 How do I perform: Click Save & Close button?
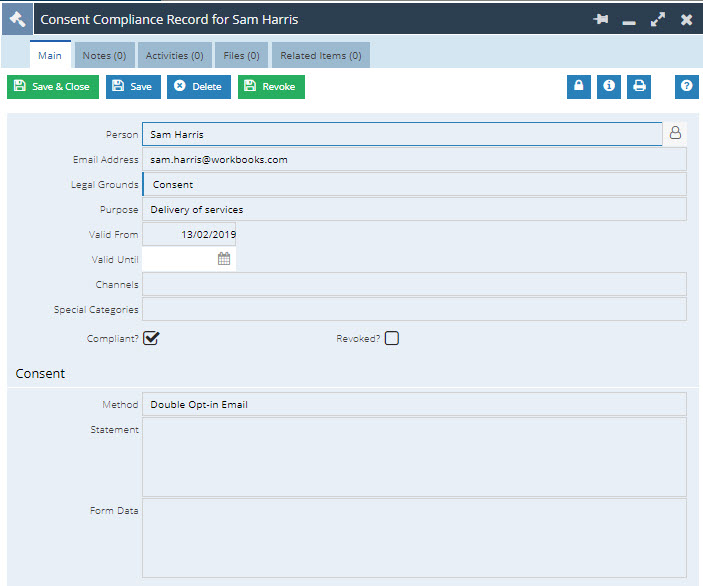[53, 87]
